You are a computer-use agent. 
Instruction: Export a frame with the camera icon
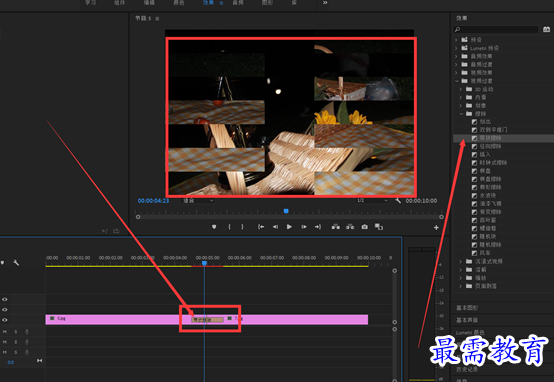[365, 227]
